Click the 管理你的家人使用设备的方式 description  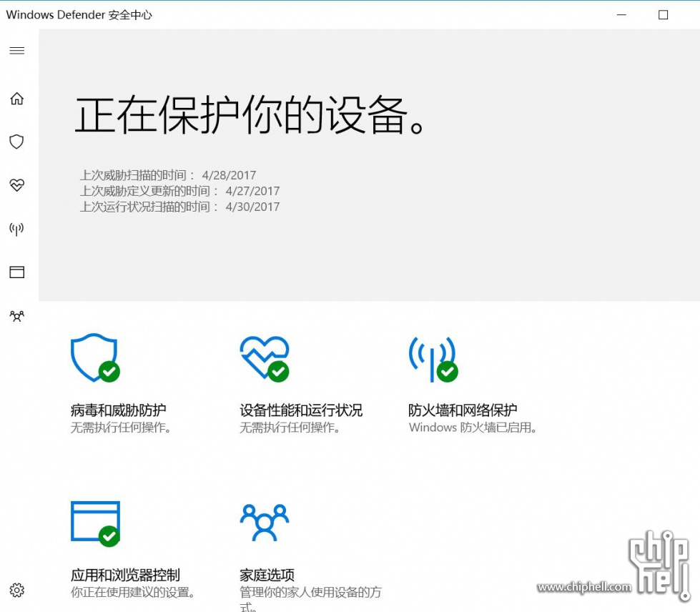point(311,598)
